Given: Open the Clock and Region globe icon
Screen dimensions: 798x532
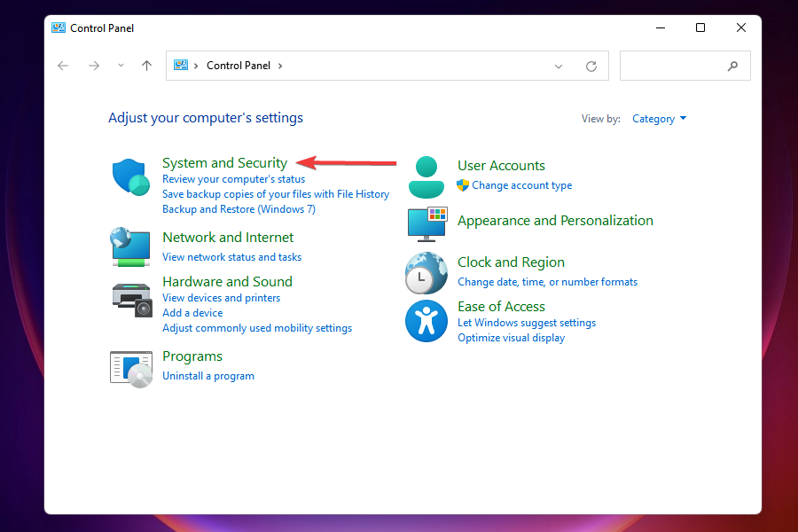Looking at the screenshot, I should tap(426, 273).
